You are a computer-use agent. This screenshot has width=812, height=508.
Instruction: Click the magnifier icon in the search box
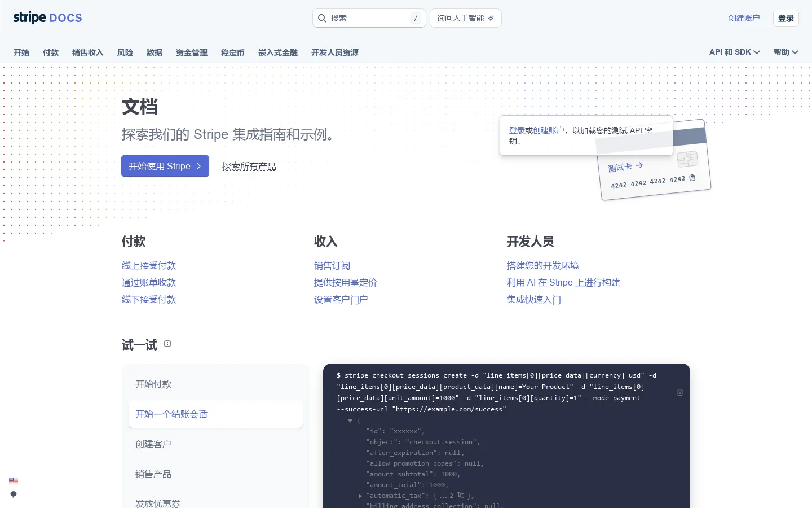click(322, 18)
